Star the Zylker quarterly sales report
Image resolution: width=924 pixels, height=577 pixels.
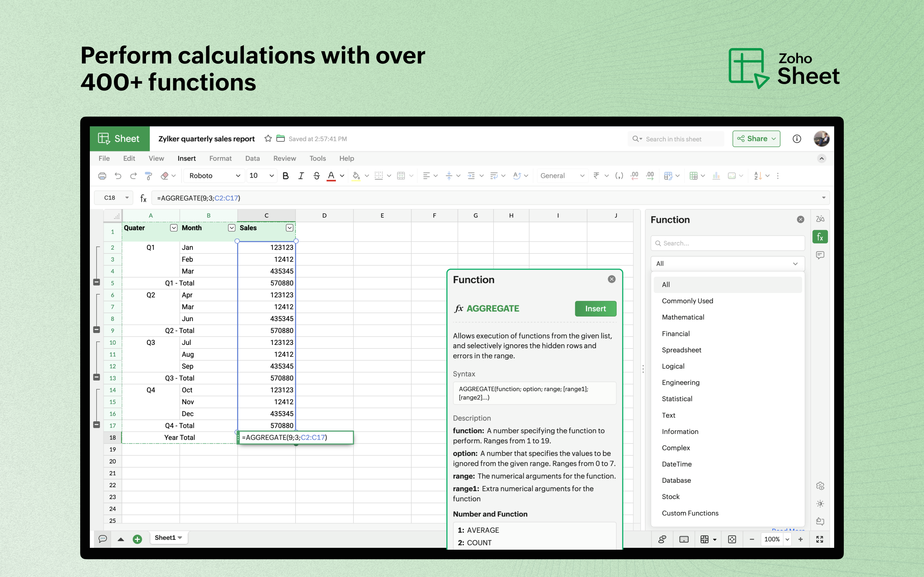click(x=268, y=138)
